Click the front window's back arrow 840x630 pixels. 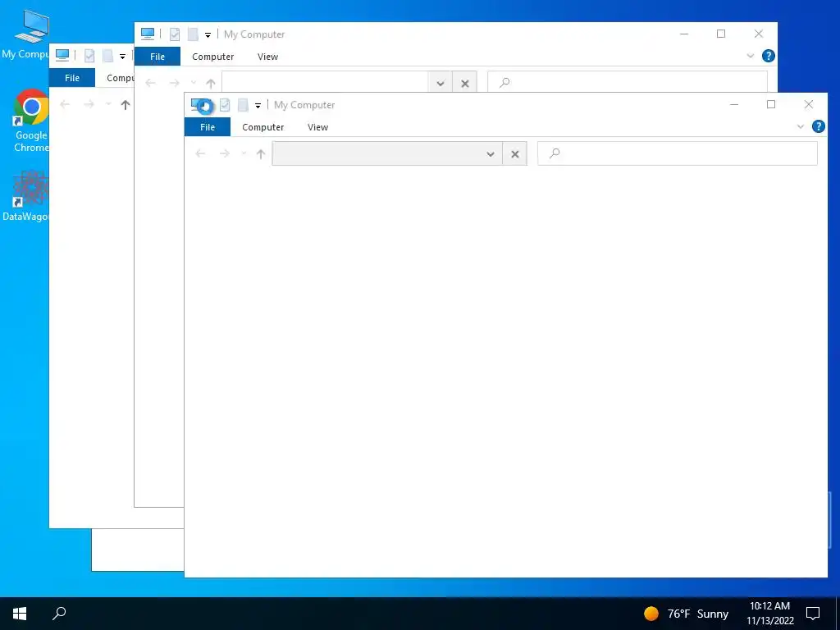[x=200, y=153]
